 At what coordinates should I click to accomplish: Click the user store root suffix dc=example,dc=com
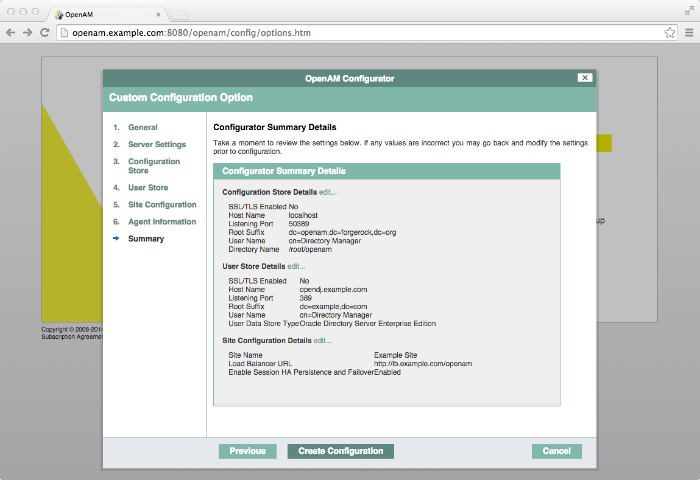click(333, 306)
